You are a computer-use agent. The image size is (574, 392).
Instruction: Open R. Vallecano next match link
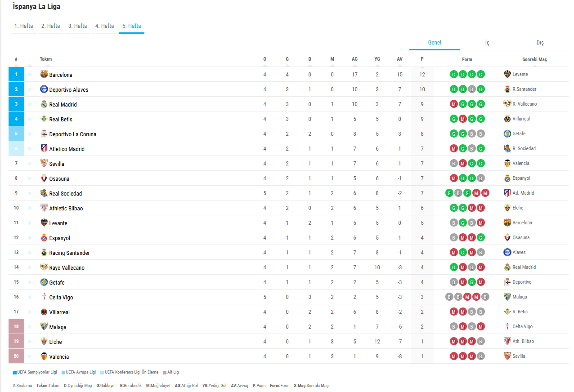525,104
